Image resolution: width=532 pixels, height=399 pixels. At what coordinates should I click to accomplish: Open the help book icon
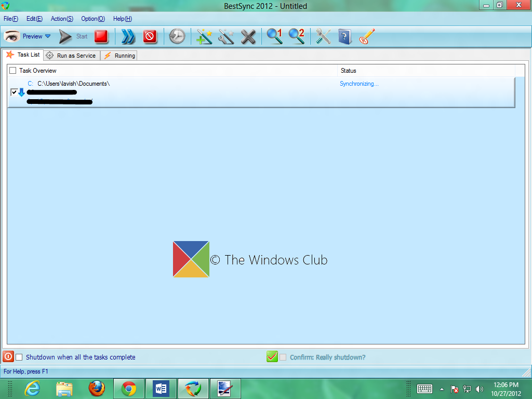[x=344, y=37]
